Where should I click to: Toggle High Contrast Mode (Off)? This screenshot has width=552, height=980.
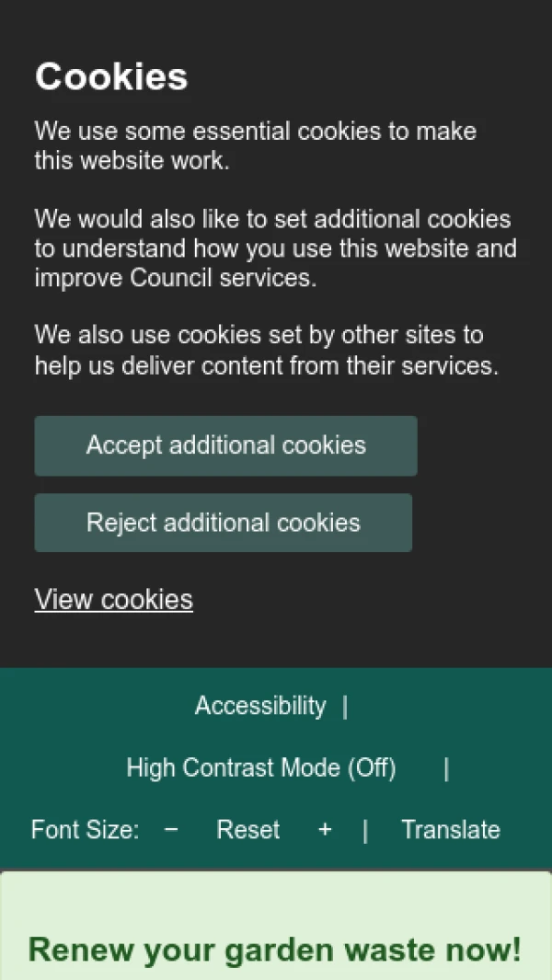[x=261, y=767]
